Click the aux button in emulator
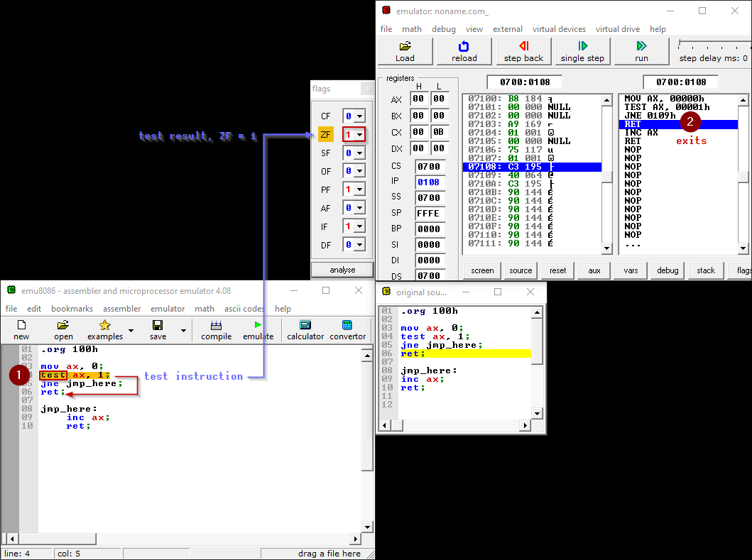Screen dimensions: 752x560 594,270
